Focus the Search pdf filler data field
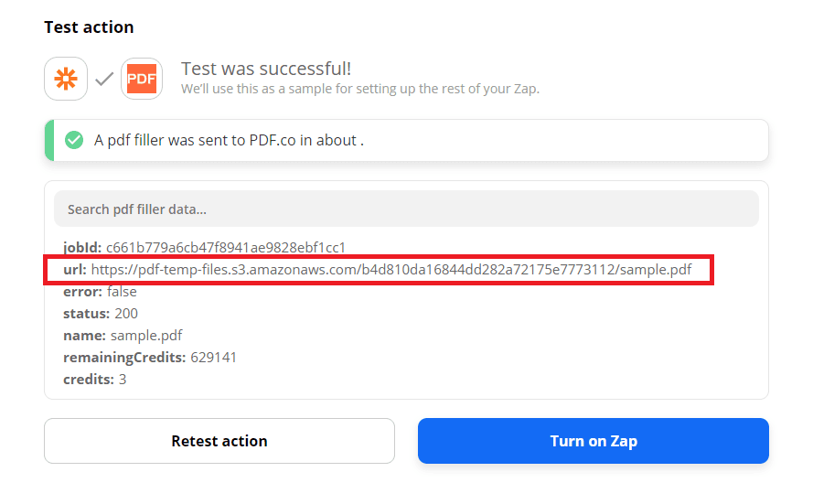Viewport: 813px width, 504px height. tap(406, 209)
